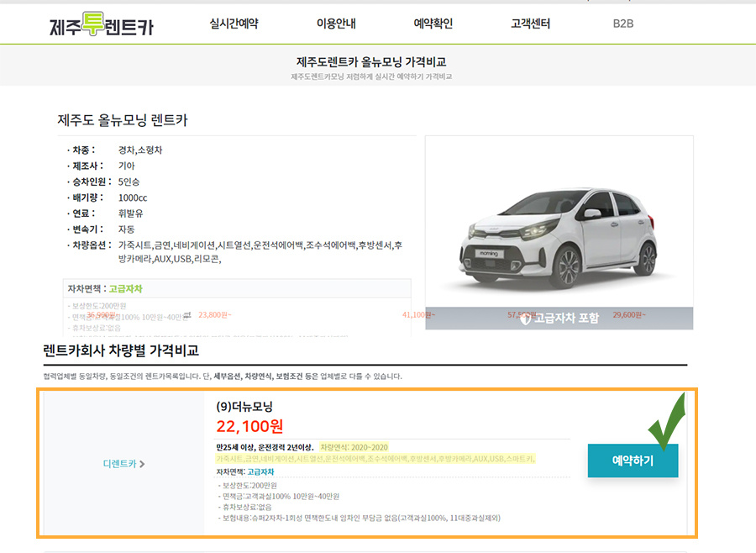Click the 제주도렌트카 올뉴모닝 가격비교 page title
Viewport: 756px width, 553px height.
(371, 61)
